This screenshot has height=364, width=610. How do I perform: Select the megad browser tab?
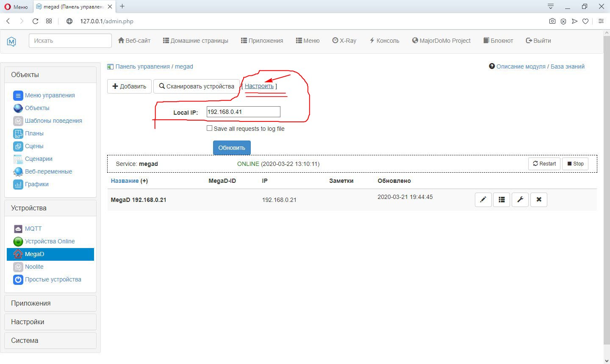click(x=74, y=7)
